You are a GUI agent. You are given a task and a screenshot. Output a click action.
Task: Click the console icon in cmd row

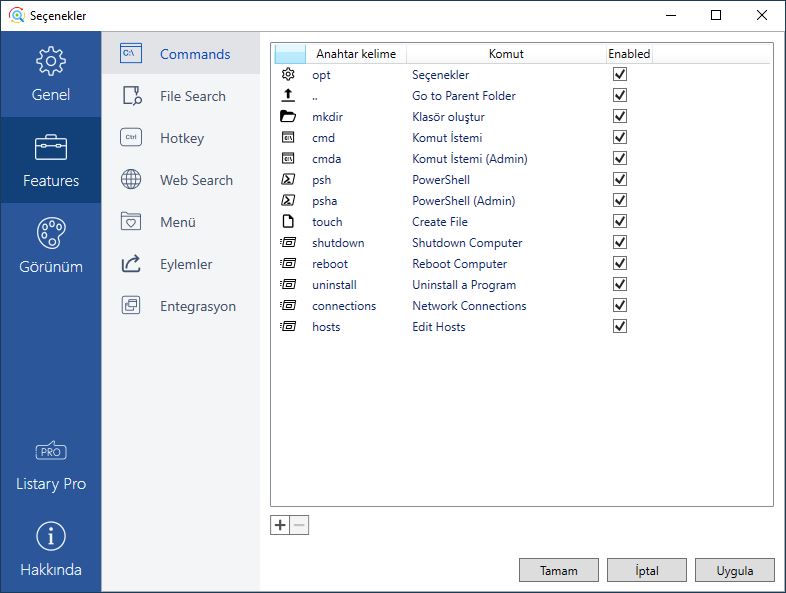point(288,137)
